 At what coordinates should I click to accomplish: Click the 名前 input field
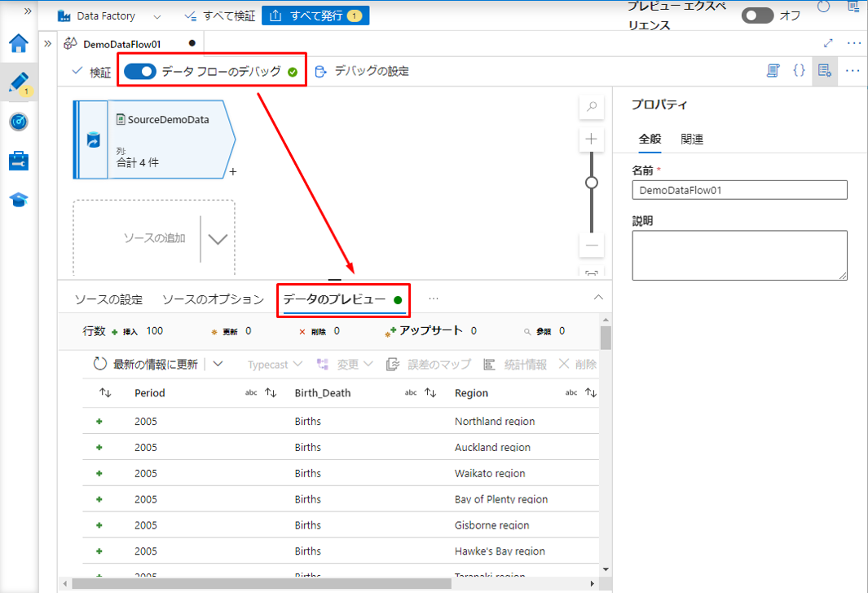click(739, 190)
